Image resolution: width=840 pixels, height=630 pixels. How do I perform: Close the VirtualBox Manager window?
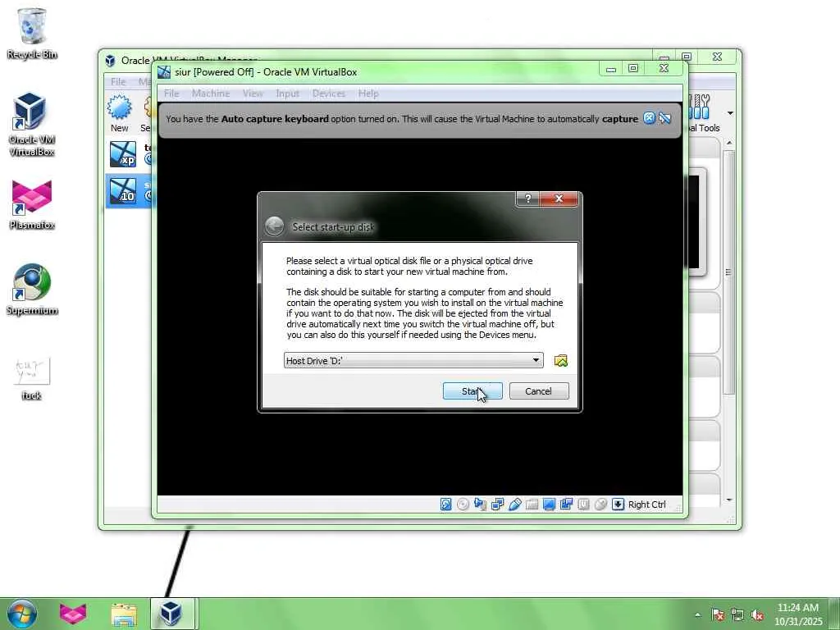[717, 57]
